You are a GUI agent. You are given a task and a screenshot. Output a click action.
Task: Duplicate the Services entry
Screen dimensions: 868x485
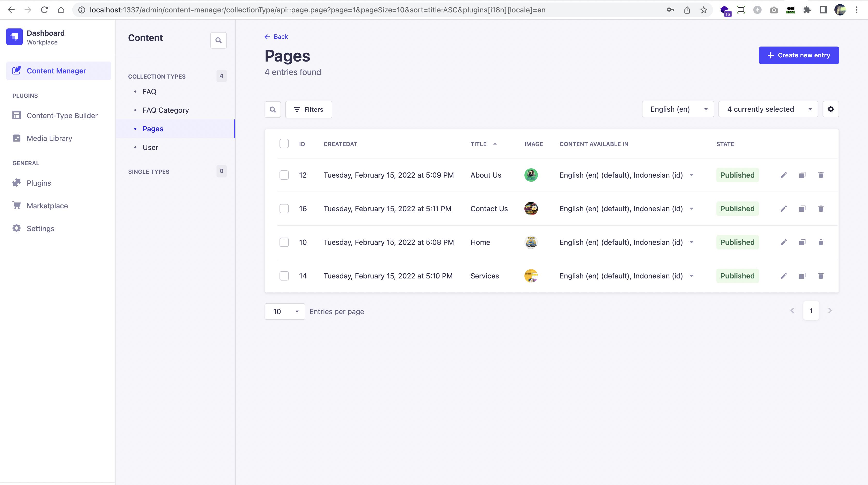[x=802, y=276]
